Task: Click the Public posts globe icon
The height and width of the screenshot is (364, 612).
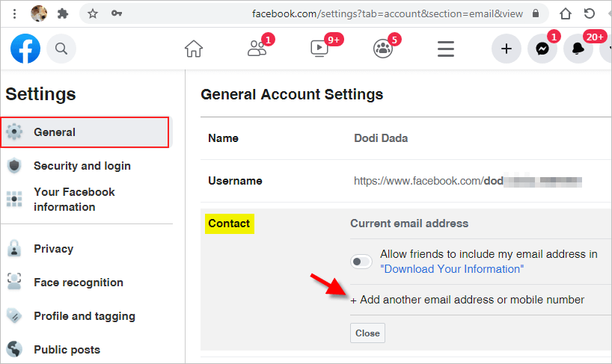Action: [x=14, y=350]
